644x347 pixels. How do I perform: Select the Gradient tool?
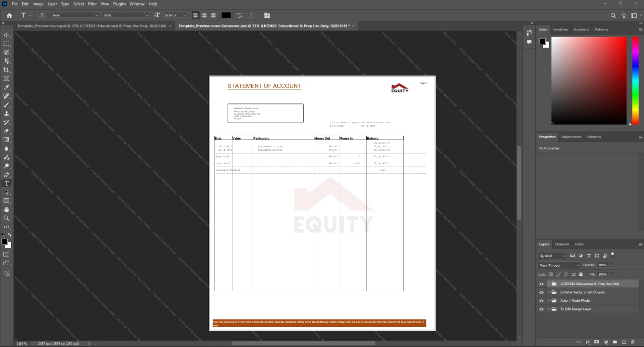tap(6, 140)
